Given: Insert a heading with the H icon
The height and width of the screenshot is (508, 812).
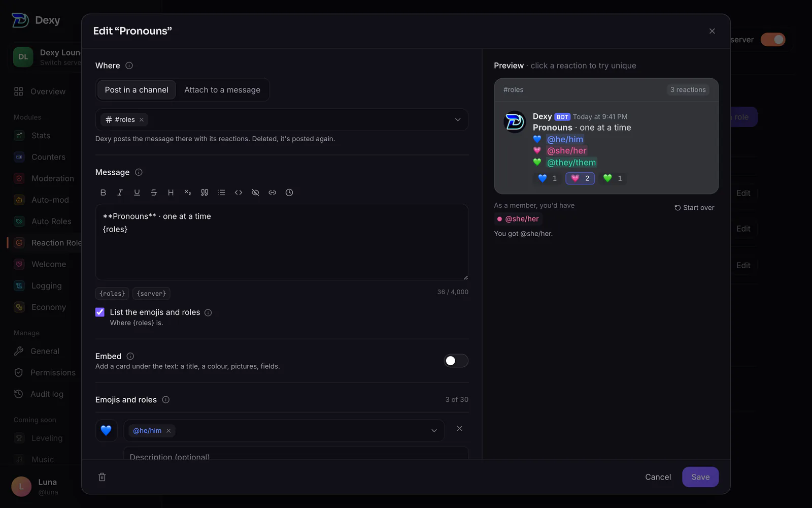Looking at the screenshot, I should 171,193.
